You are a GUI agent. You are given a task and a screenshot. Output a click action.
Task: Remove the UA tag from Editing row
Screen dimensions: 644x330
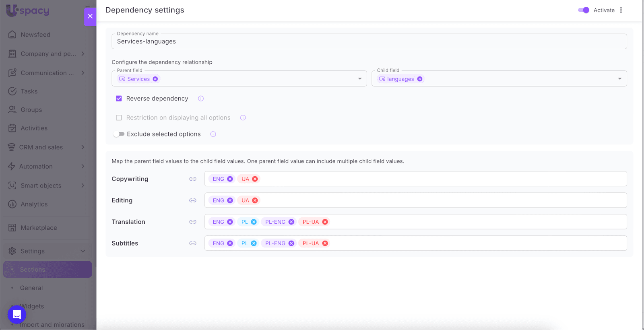tap(255, 200)
